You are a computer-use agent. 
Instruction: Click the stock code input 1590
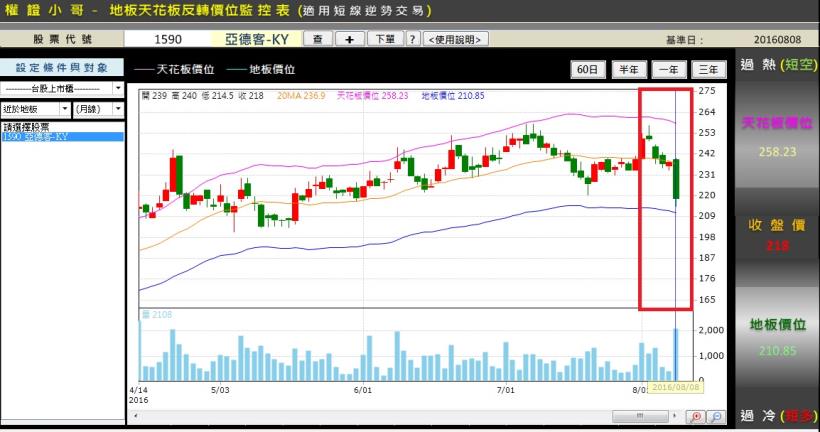tap(168, 39)
